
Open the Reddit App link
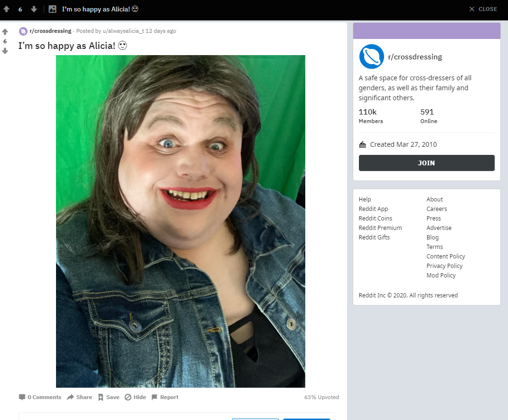[x=373, y=209]
